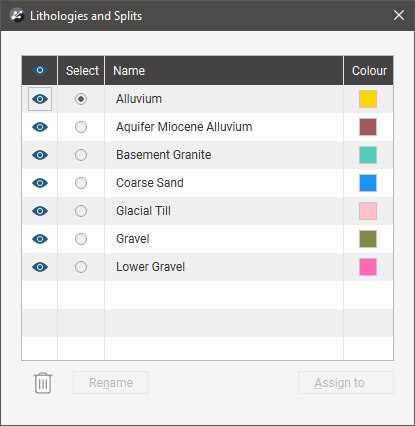The width and height of the screenshot is (415, 426).
Task: Hide the Alluvium lithology eye icon
Action: point(40,99)
